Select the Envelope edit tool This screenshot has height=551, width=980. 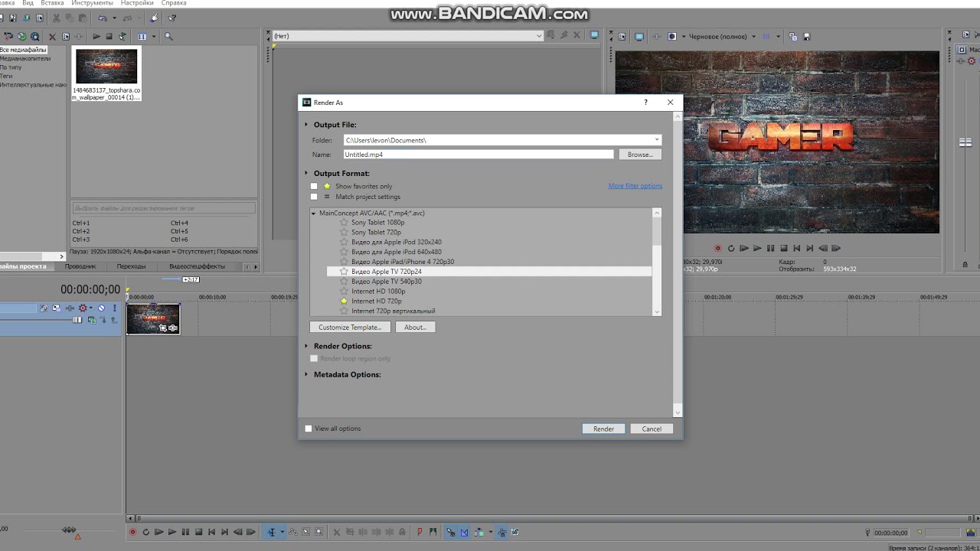(x=293, y=532)
